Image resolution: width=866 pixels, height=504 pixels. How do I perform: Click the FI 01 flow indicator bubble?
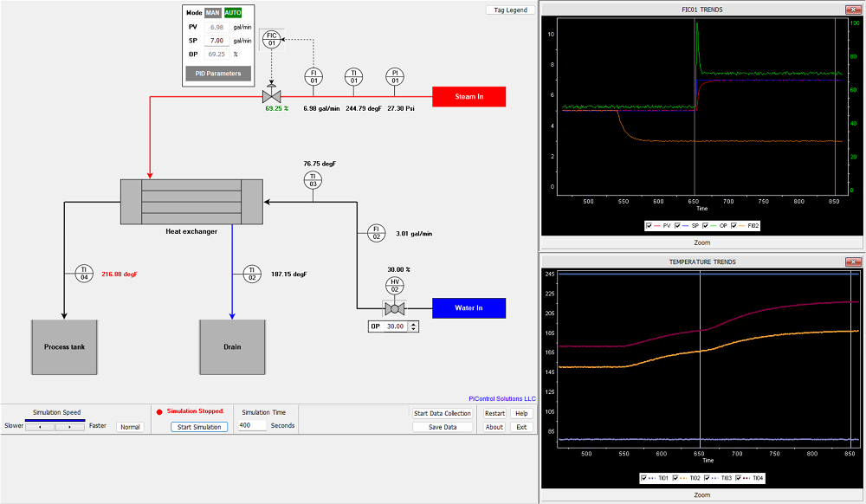[313, 77]
